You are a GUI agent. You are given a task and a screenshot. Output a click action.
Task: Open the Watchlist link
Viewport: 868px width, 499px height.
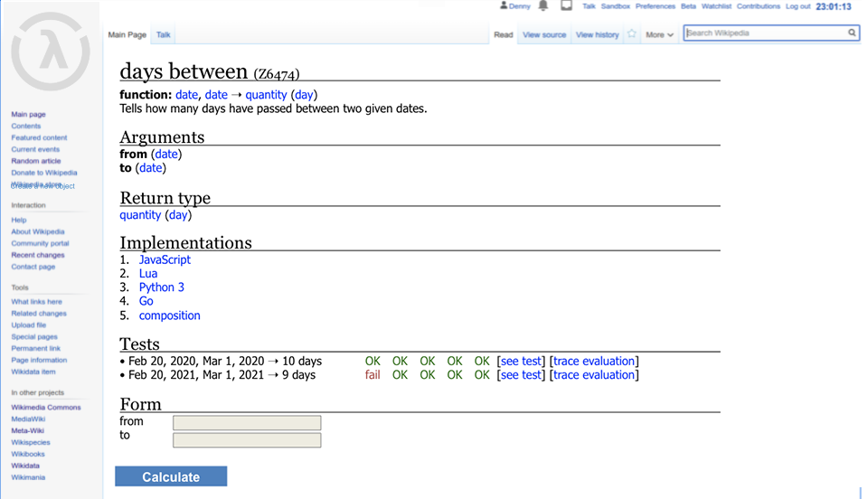pyautogui.click(x=716, y=6)
